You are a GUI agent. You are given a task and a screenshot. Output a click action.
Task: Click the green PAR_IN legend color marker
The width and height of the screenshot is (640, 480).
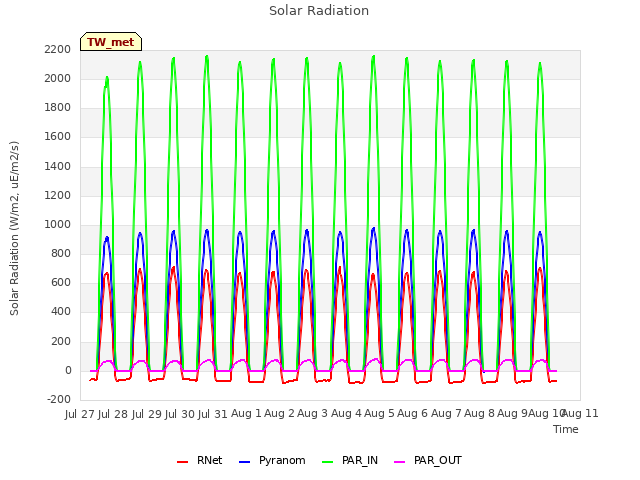coord(328,462)
